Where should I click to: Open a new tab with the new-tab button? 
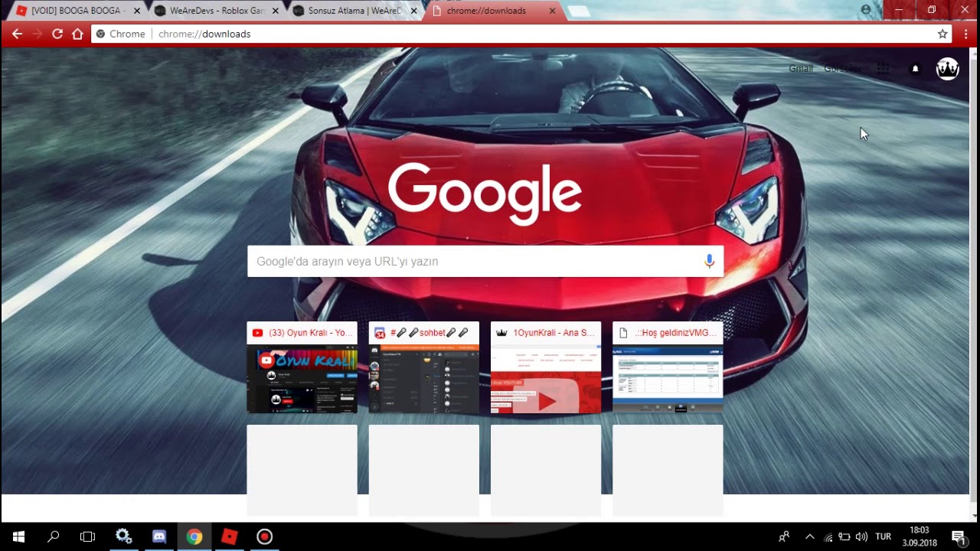580,11
